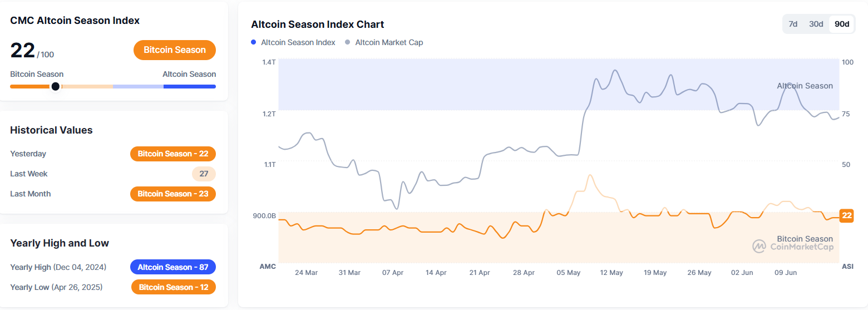Toggle Altcoin Market Cap legend dot

[x=348, y=42]
